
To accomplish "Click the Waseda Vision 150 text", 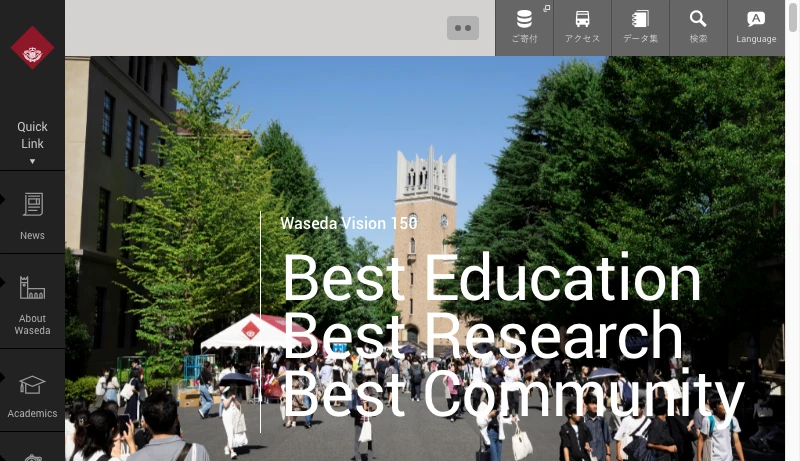I will (x=349, y=223).
